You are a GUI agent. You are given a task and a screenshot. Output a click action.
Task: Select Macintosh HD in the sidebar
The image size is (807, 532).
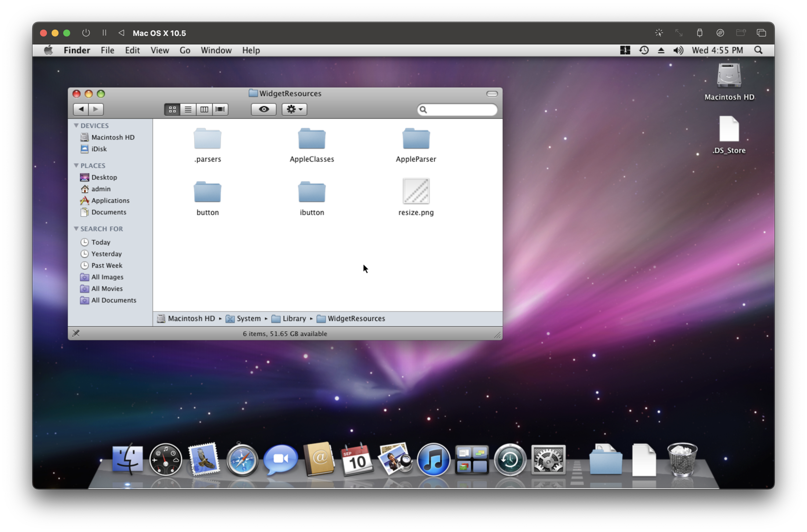pyautogui.click(x=108, y=137)
